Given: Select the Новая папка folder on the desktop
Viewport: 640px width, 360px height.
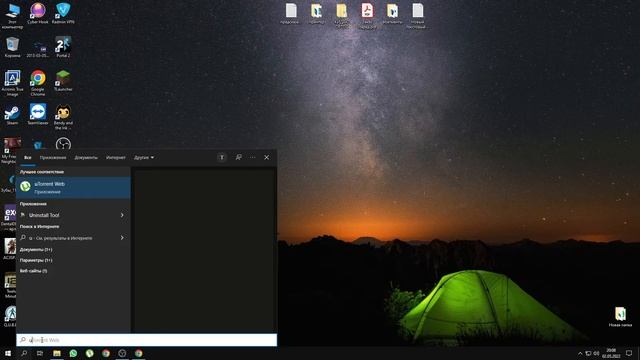Looking at the screenshot, I should pyautogui.click(x=620, y=317).
